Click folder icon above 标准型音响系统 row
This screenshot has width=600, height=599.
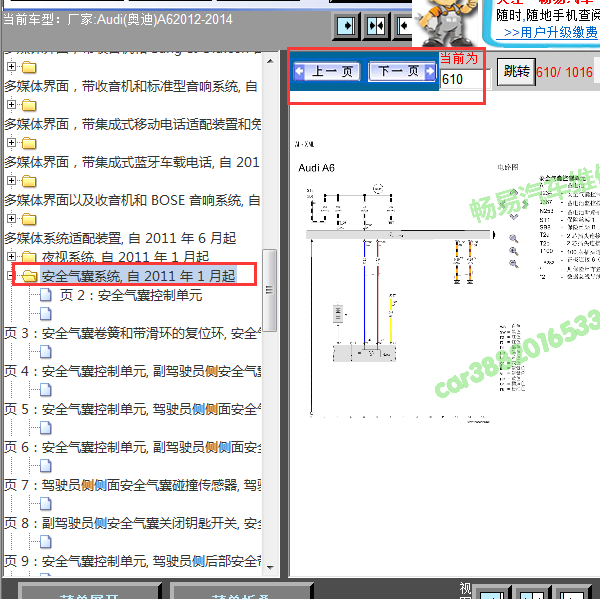29,67
